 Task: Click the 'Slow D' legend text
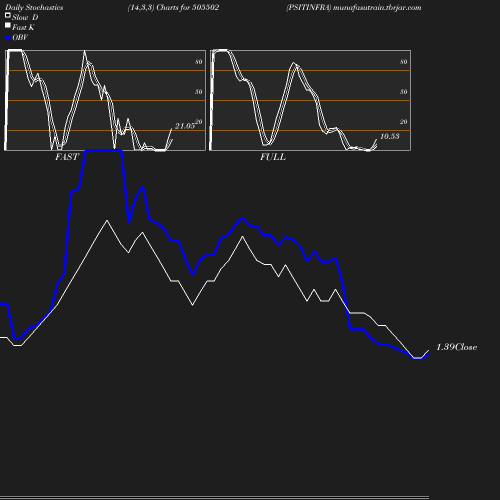click(25, 18)
